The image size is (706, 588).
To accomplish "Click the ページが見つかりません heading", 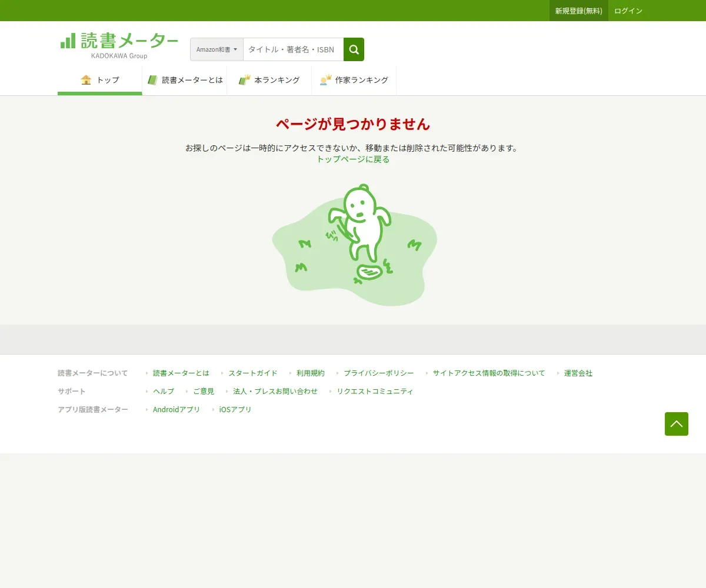I will [353, 124].
